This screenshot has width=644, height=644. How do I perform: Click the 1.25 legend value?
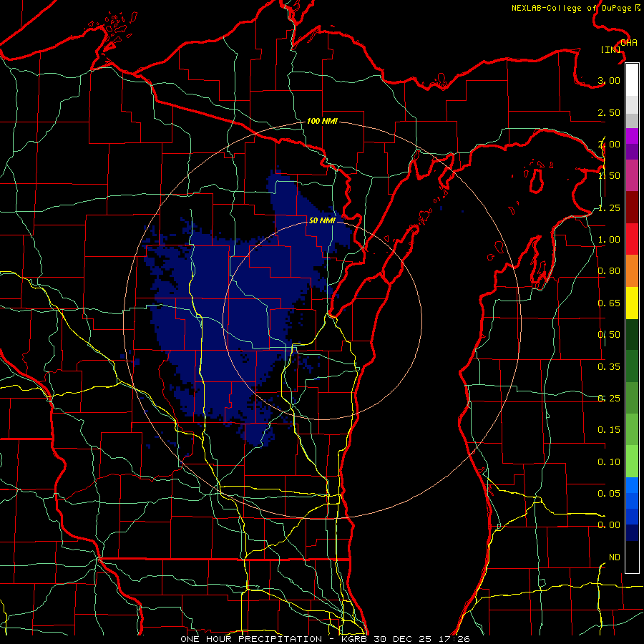click(609, 208)
